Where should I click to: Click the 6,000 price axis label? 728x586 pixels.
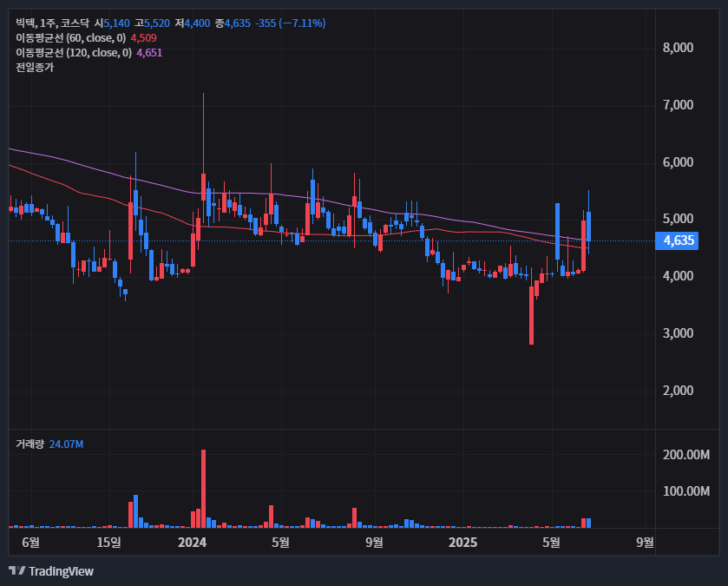(x=678, y=162)
